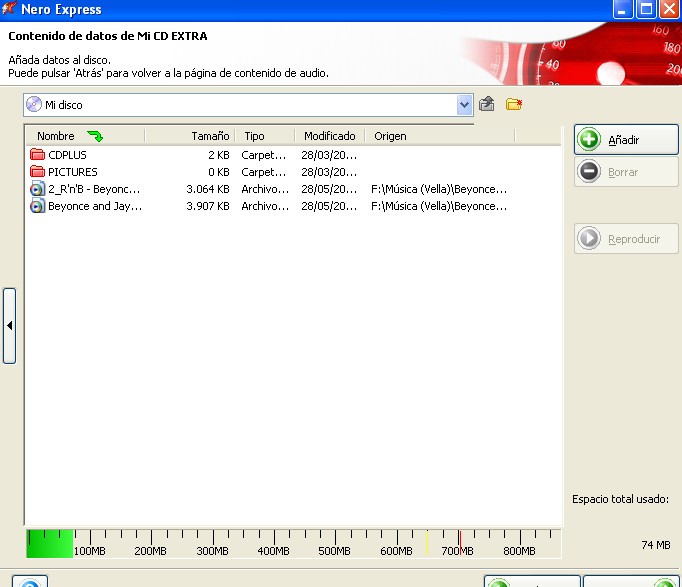Click the Reproducir button

626,239
